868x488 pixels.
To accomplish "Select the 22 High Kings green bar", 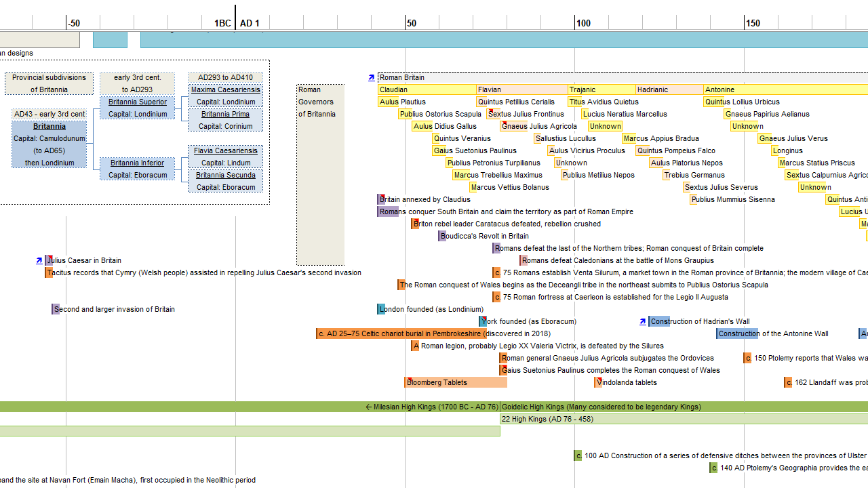I will (x=678, y=420).
